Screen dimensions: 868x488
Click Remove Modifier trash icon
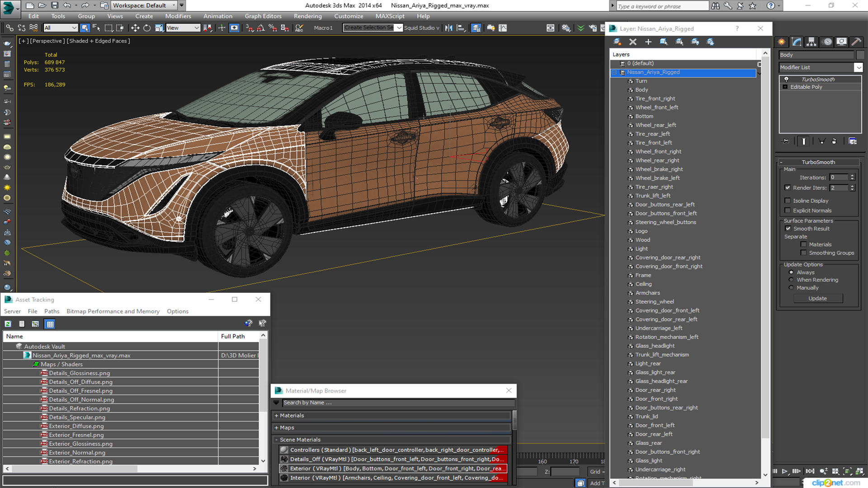[x=834, y=141]
